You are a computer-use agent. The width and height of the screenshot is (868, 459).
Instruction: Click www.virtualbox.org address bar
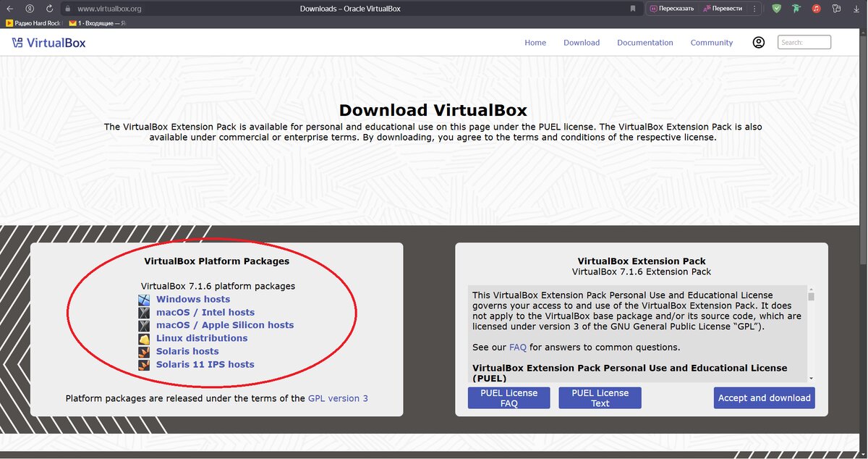pos(109,9)
